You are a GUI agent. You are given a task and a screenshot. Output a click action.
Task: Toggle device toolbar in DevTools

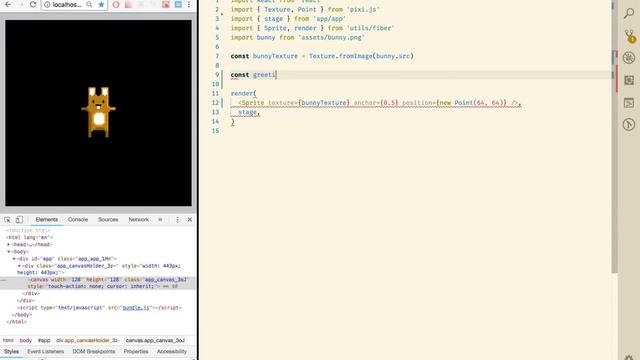tap(19, 220)
